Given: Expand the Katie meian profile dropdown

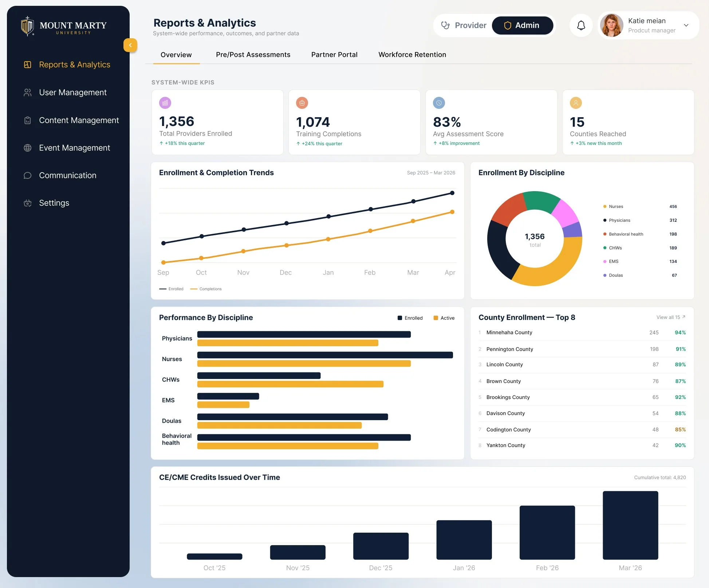Looking at the screenshot, I should pos(686,25).
